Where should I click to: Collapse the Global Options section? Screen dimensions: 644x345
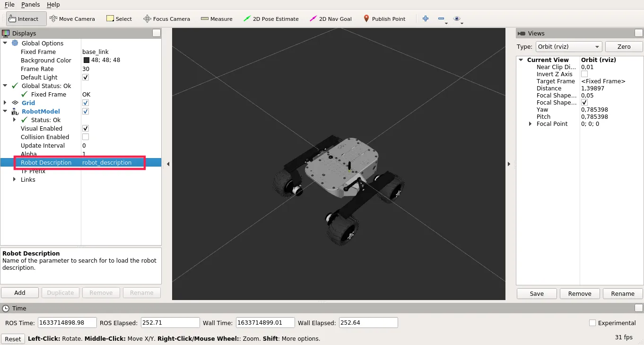tap(5, 43)
